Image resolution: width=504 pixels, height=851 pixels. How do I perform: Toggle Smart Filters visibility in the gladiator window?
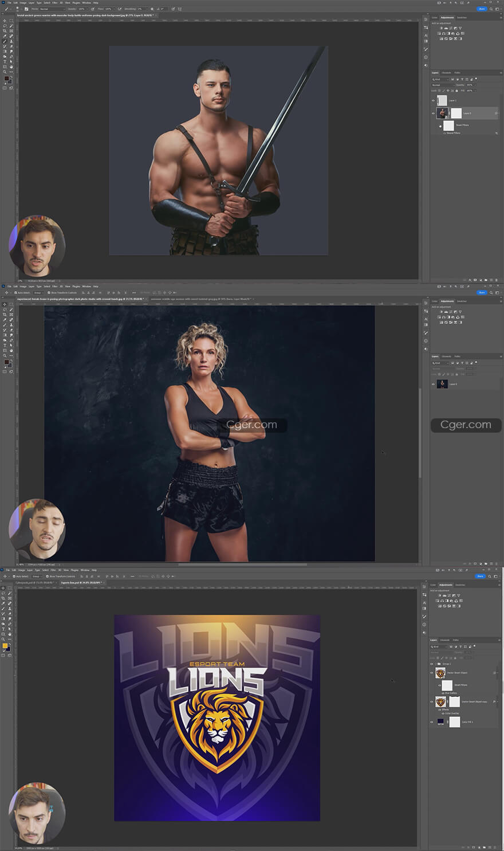[440, 126]
